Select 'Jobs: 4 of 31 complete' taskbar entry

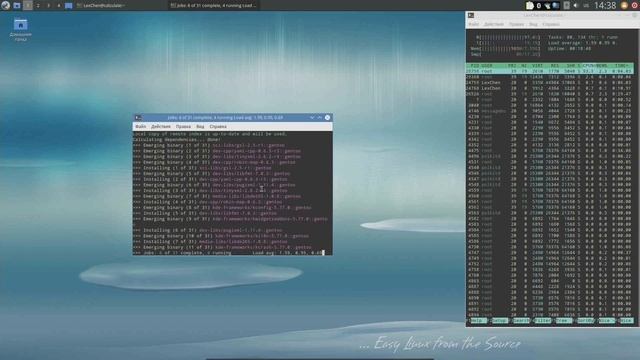point(214,5)
